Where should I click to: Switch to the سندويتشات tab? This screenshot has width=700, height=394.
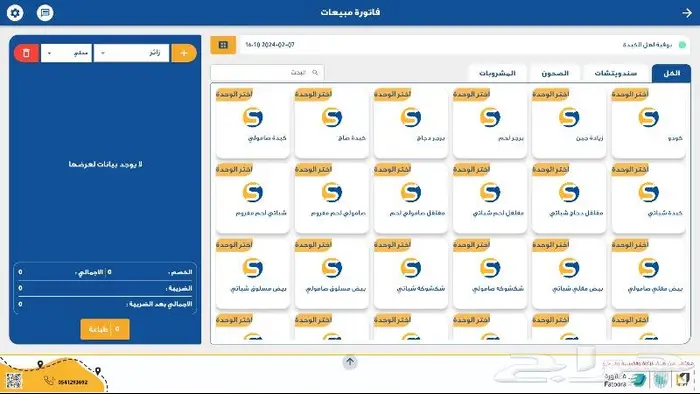(x=616, y=73)
